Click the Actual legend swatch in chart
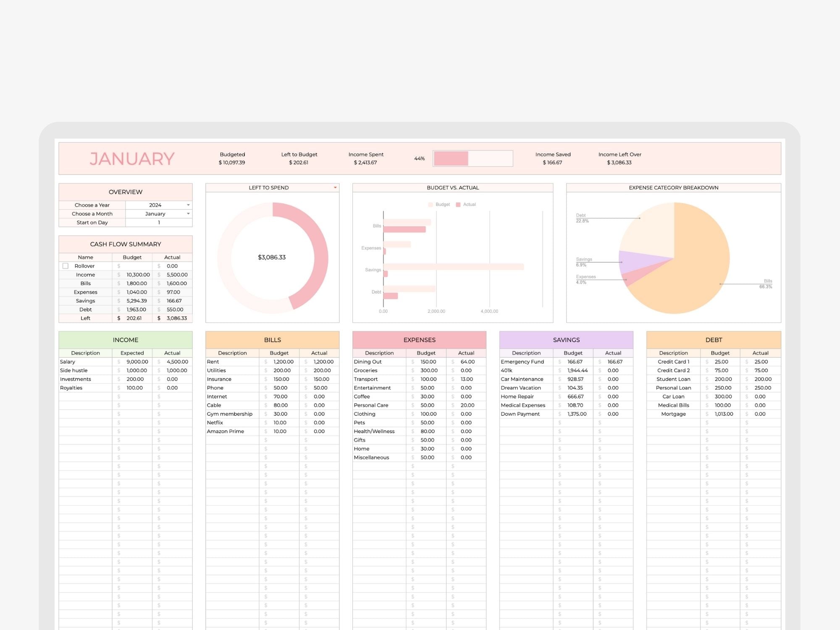 click(458, 205)
